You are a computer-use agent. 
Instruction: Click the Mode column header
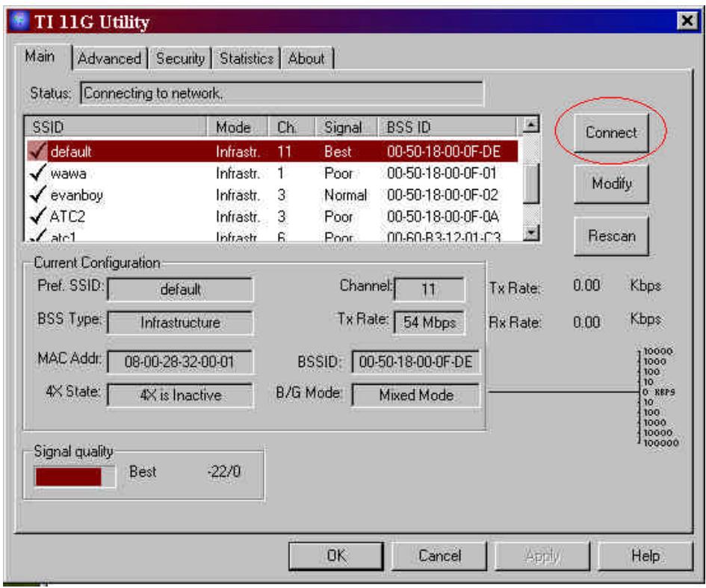tap(238, 127)
